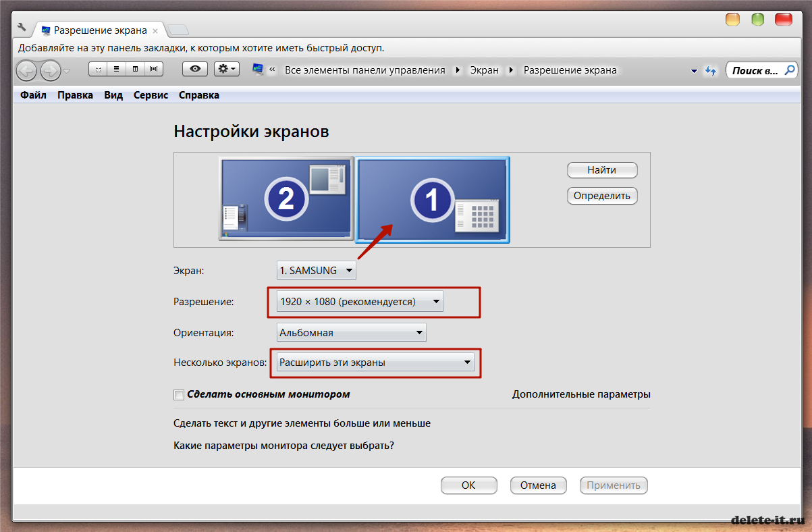Screen dimensions: 812x532
Task: Click the Определить button
Action: 601,196
